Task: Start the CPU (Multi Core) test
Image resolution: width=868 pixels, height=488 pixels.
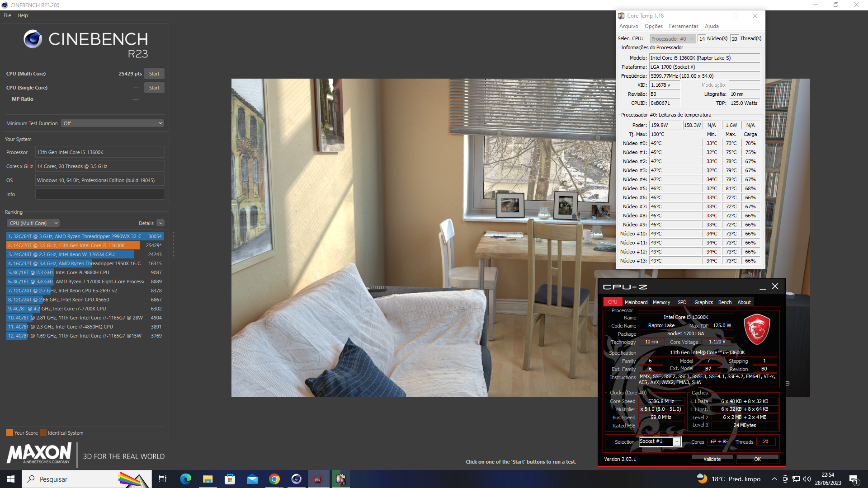Action: pyautogui.click(x=154, y=74)
